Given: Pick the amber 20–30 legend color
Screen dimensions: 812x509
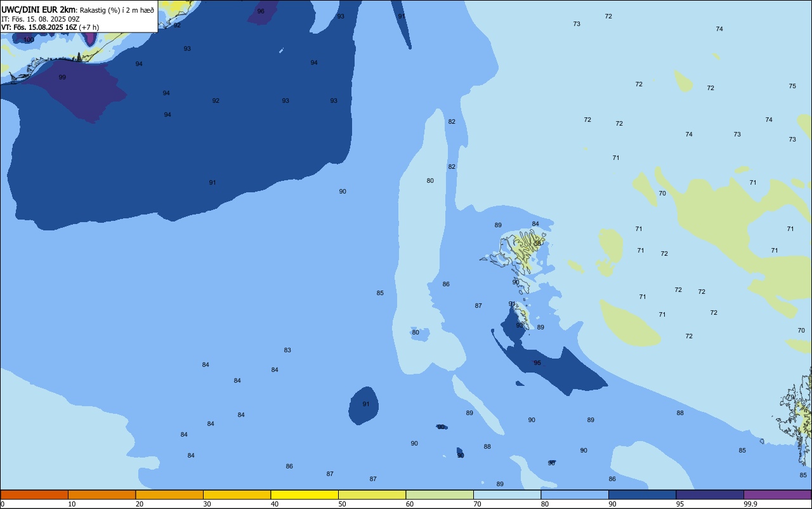Looking at the screenshot, I should pyautogui.click(x=169, y=494).
